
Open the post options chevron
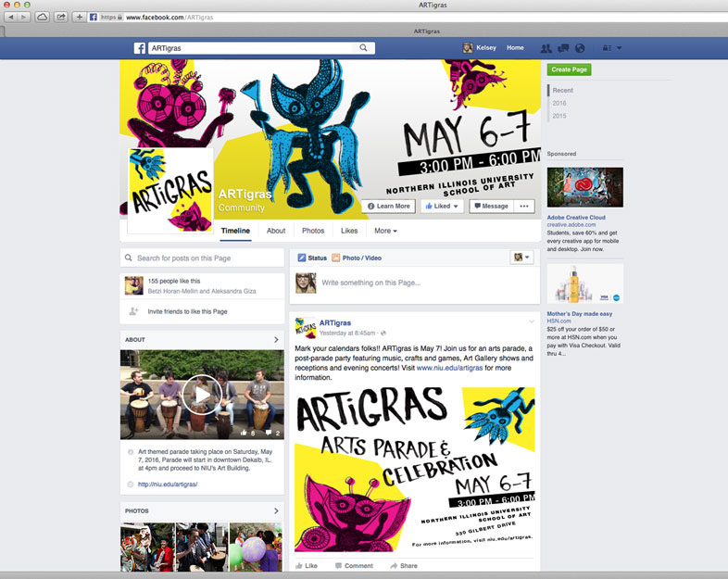point(531,321)
